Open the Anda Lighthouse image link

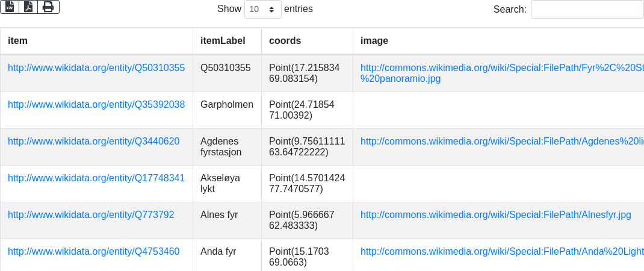point(502,252)
